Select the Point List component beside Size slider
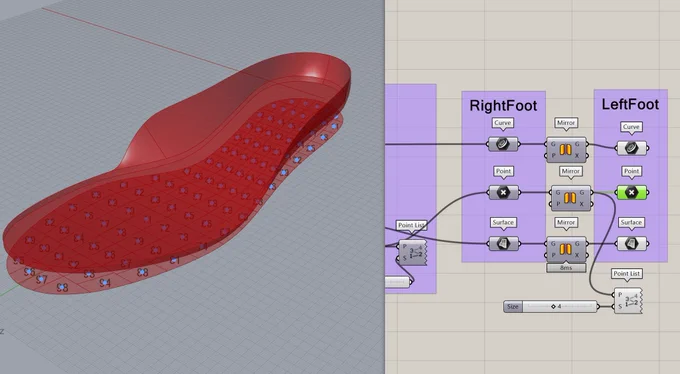 pyautogui.click(x=628, y=300)
